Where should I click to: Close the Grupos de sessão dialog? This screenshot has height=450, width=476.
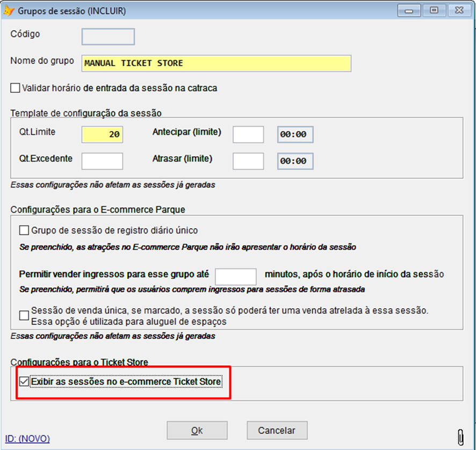[x=459, y=11]
